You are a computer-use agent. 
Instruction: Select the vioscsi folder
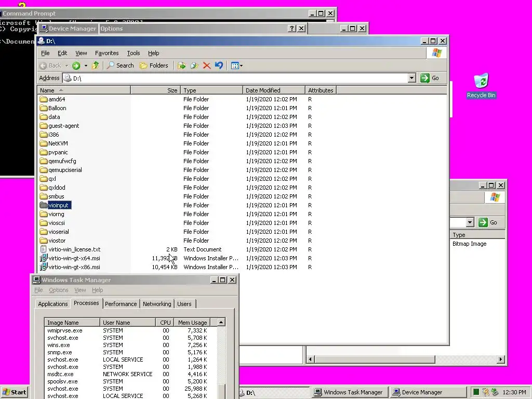[x=52, y=222]
